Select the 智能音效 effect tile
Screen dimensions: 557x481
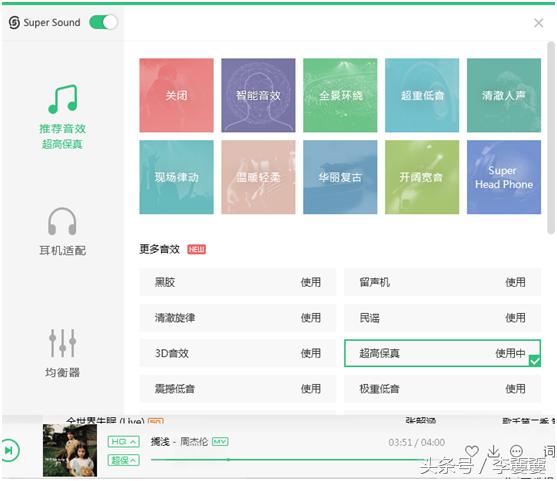[258, 95]
